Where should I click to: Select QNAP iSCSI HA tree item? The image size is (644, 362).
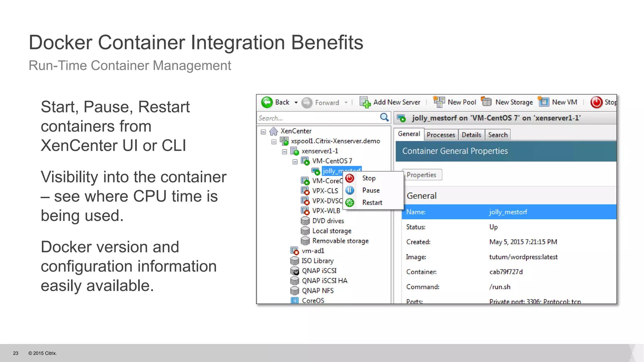(325, 281)
